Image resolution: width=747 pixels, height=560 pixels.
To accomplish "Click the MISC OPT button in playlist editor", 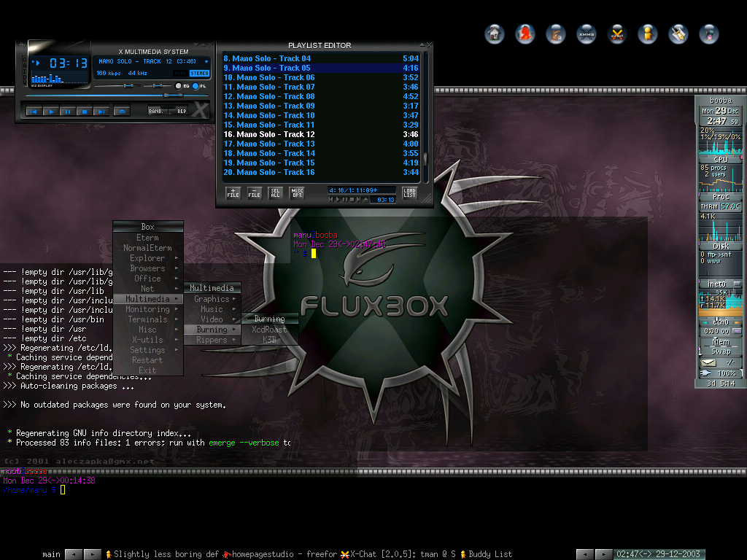I will (x=297, y=192).
